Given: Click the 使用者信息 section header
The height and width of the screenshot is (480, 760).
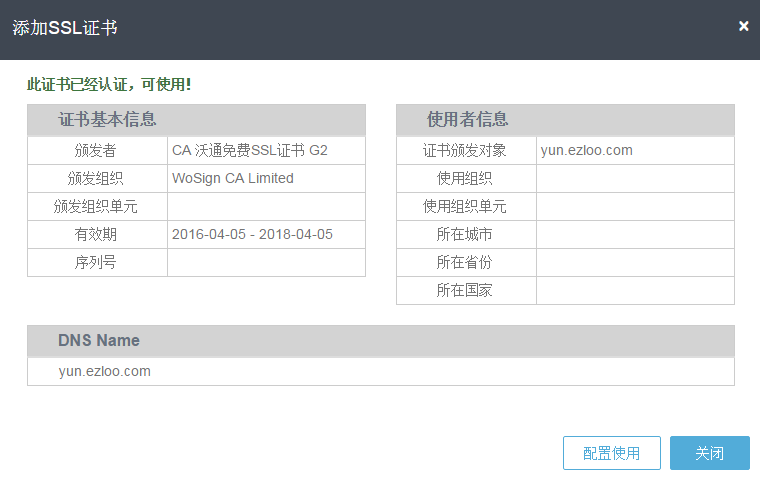Looking at the screenshot, I should (565, 119).
